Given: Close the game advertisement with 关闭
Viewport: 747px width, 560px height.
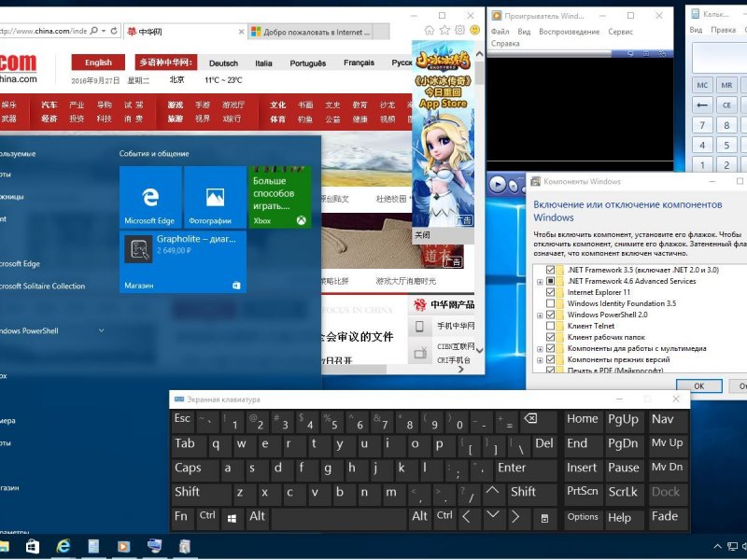Looking at the screenshot, I should coord(422,235).
